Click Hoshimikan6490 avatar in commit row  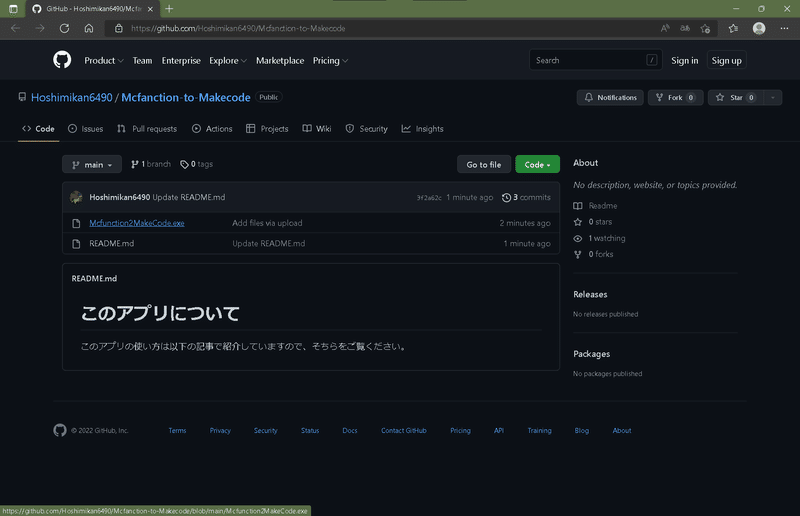tap(76, 197)
